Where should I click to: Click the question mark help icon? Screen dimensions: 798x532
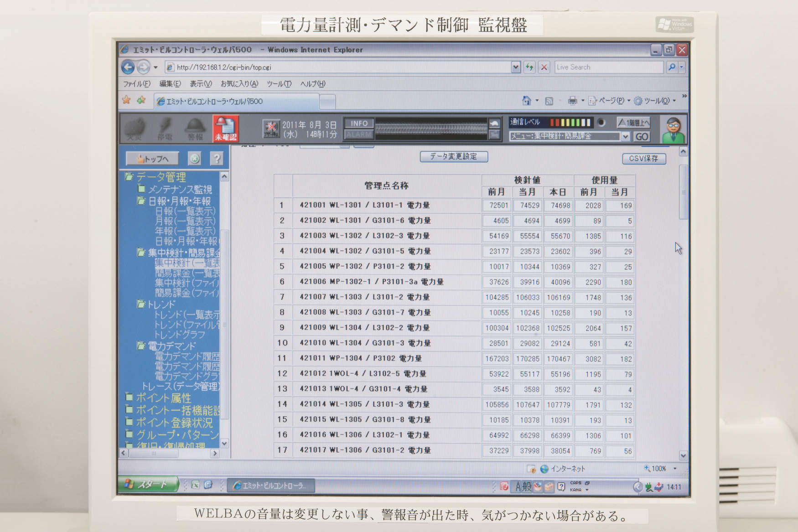point(217,159)
